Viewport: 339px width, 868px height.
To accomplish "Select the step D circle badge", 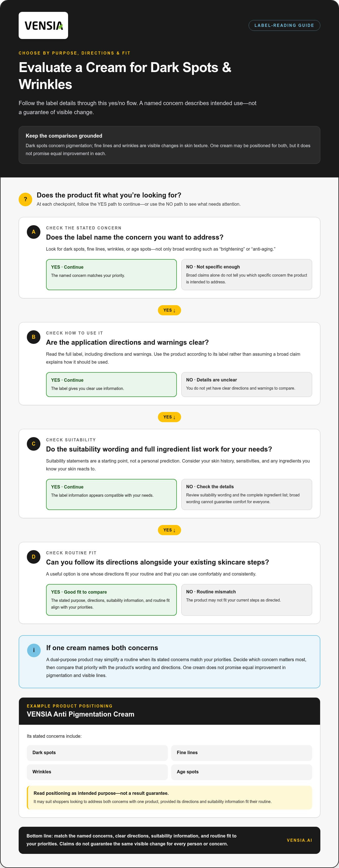I will [33, 557].
